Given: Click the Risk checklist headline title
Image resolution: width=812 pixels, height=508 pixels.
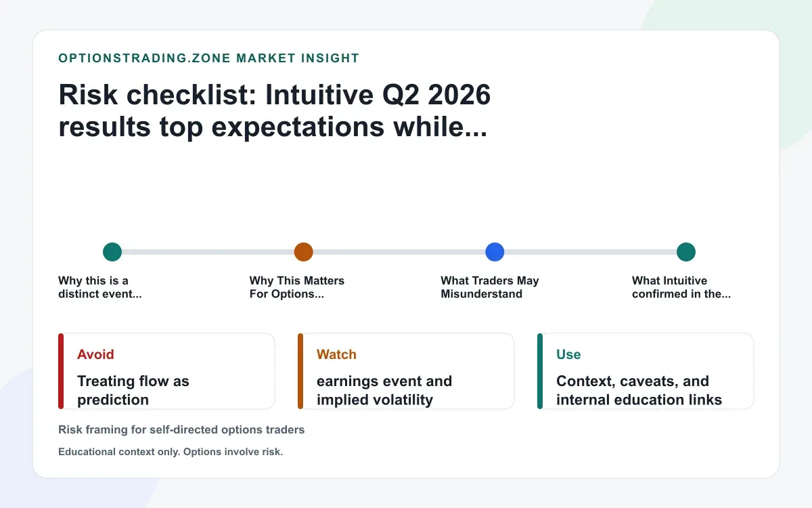Looking at the screenshot, I should pos(274,111).
